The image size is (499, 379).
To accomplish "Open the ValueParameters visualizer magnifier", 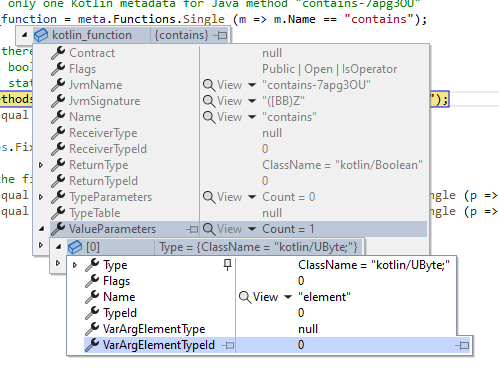I will point(209,229).
